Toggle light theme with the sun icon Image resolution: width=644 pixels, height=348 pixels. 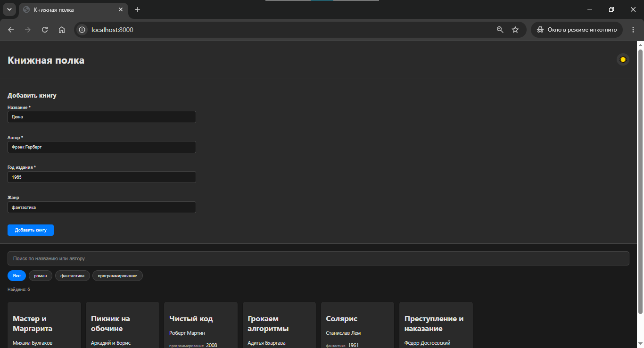pos(623,59)
